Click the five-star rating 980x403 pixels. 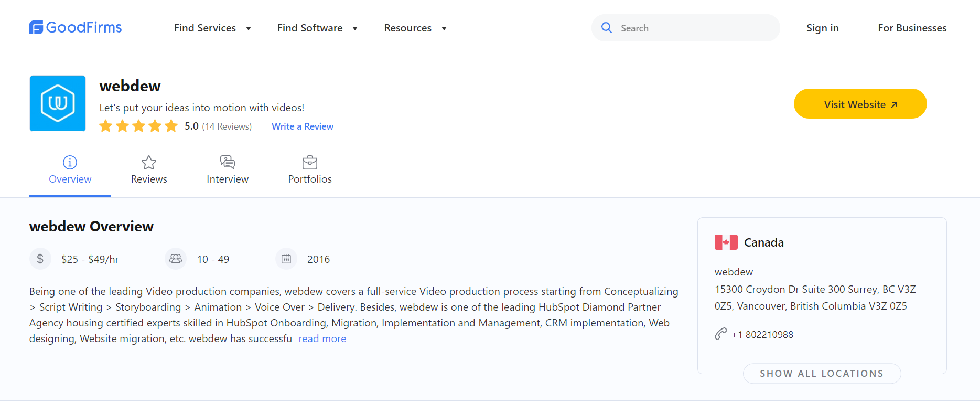click(x=138, y=126)
